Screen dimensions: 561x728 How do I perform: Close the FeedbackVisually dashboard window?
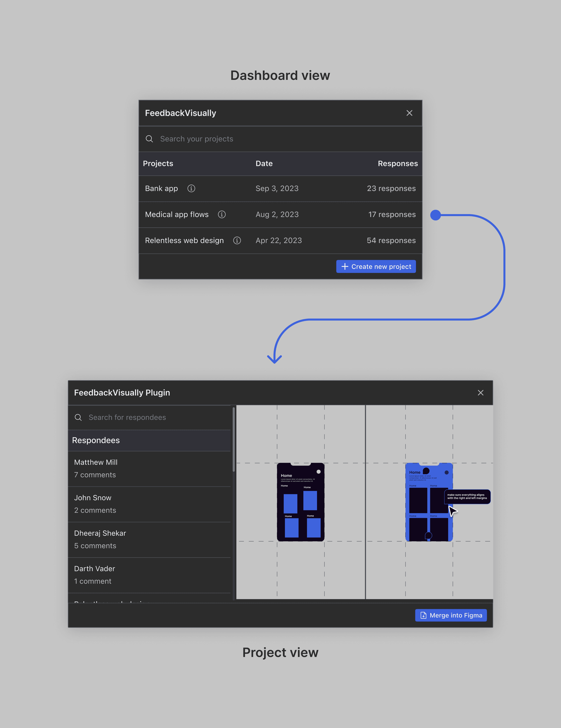[409, 113]
